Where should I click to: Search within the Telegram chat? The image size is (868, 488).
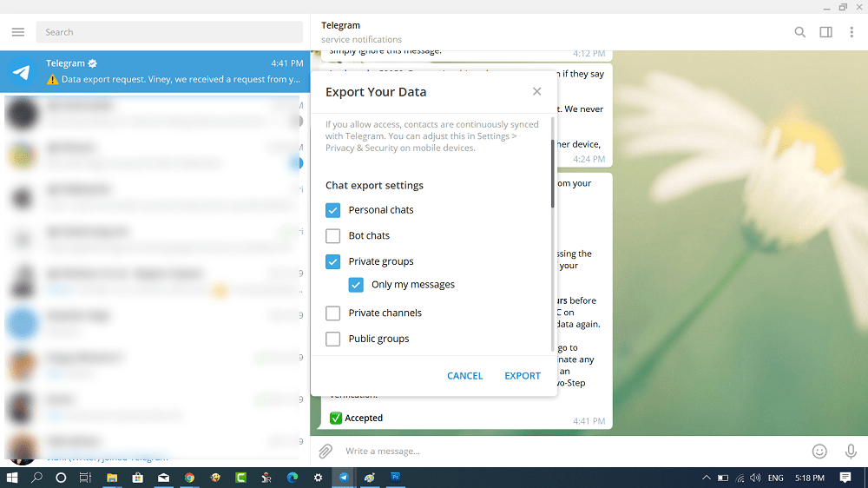[800, 32]
